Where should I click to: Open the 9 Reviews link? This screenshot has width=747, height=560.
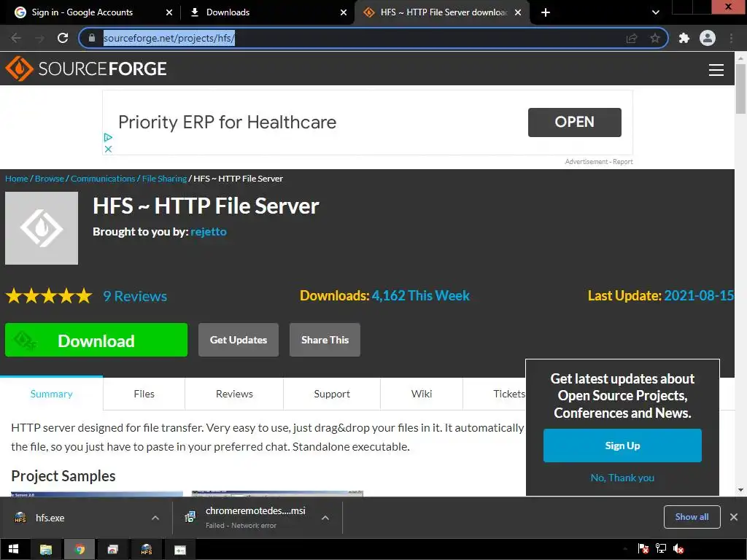tap(135, 296)
